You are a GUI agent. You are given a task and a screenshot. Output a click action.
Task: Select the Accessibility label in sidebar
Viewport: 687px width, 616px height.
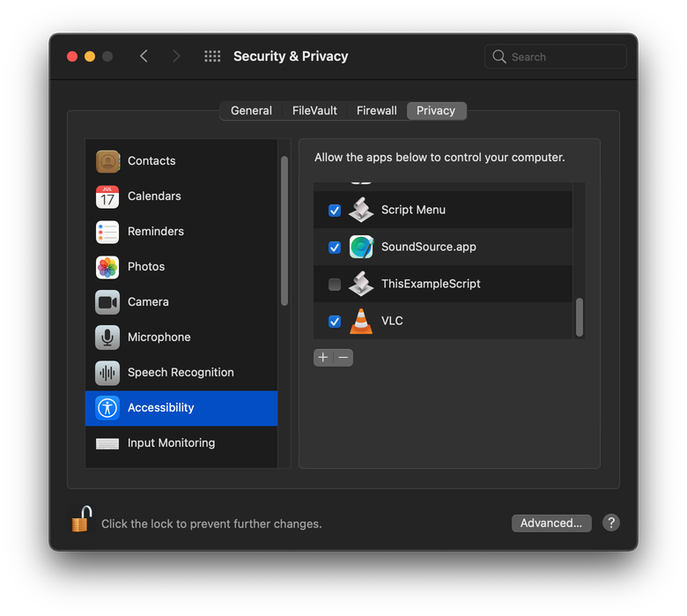tap(161, 408)
